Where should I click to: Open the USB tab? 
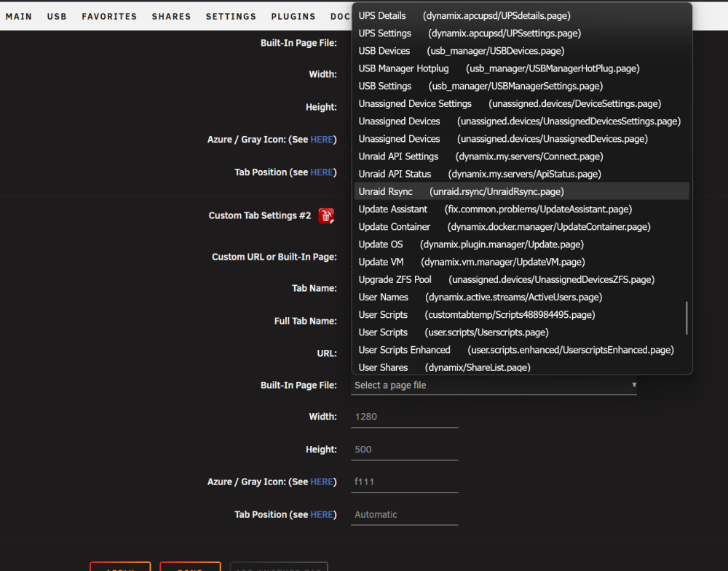click(57, 16)
